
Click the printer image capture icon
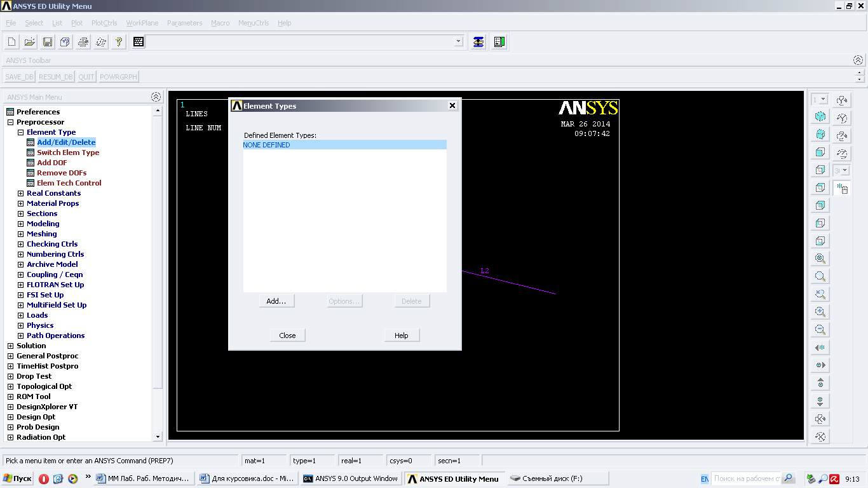pos(83,42)
